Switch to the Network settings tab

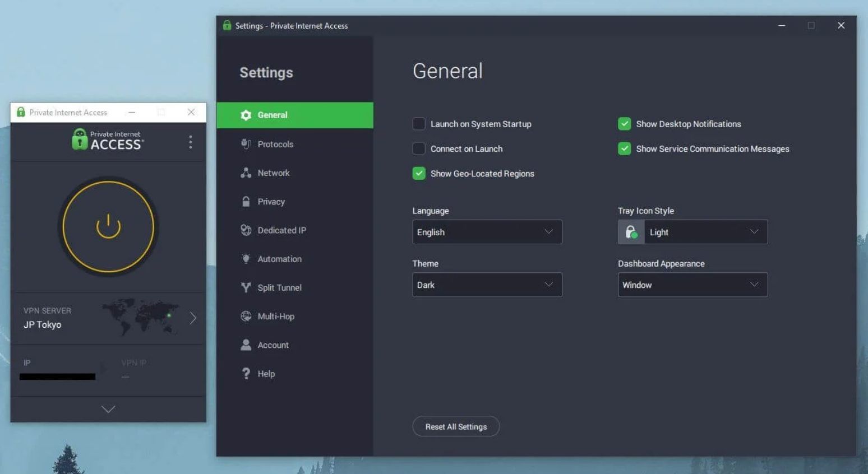(x=295, y=173)
